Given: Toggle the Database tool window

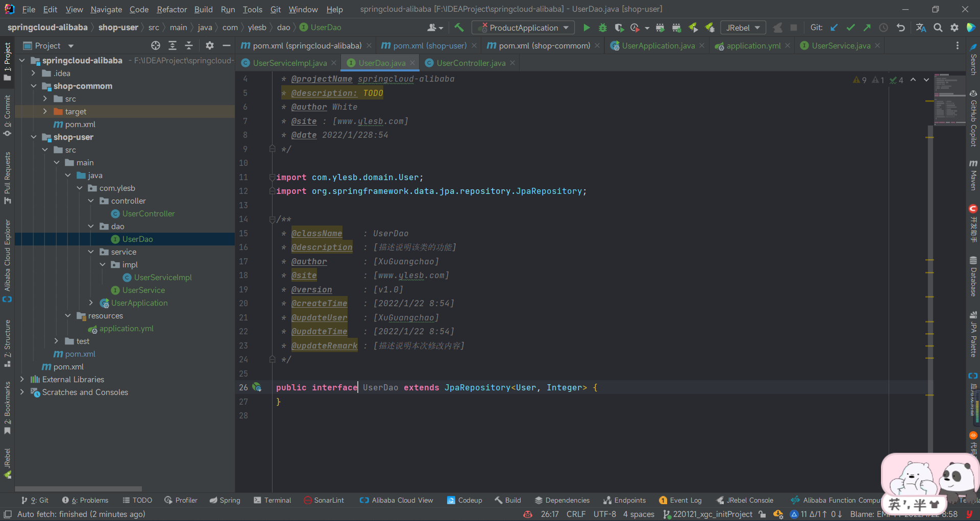Looking at the screenshot, I should pyautogui.click(x=973, y=277).
